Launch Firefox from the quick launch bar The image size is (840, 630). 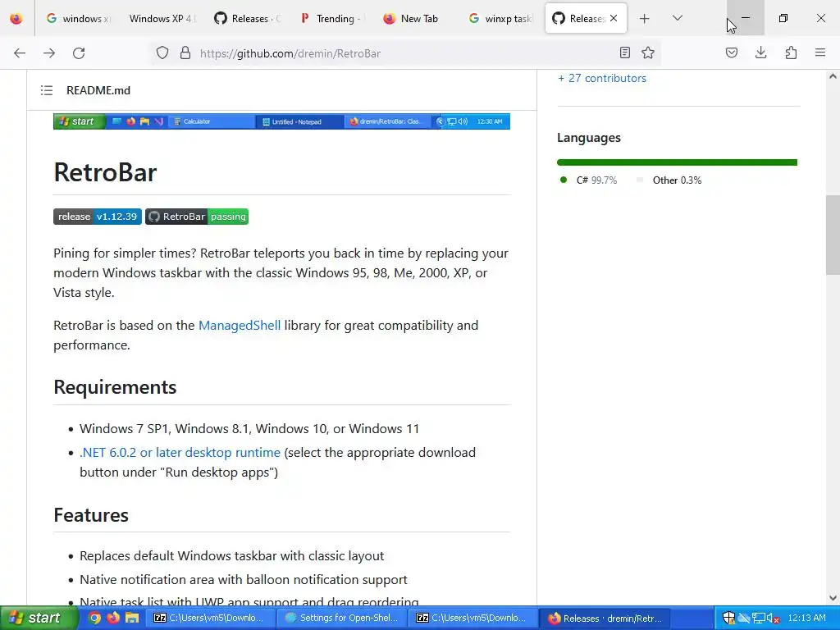(113, 619)
